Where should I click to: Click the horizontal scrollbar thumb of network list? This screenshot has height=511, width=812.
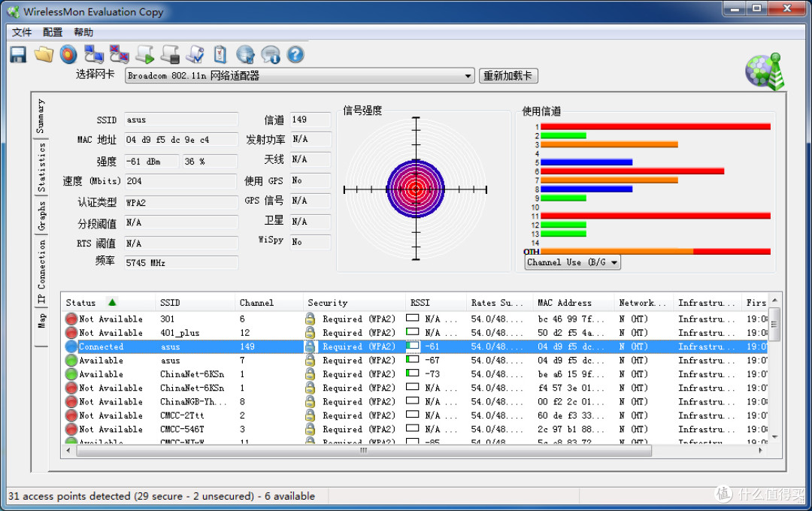[364, 450]
